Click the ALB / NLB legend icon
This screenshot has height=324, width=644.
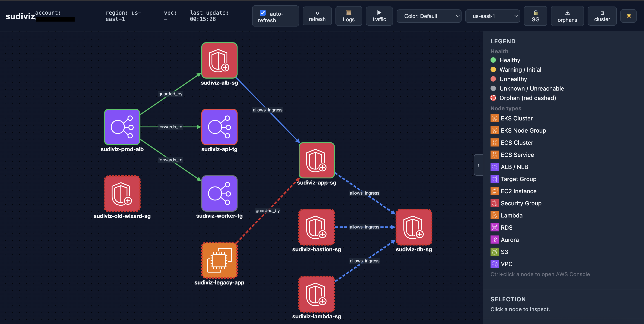[494, 167]
